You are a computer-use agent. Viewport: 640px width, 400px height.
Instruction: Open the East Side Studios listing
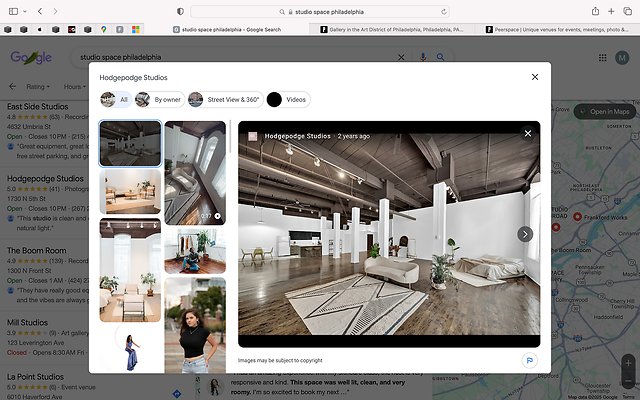36,106
